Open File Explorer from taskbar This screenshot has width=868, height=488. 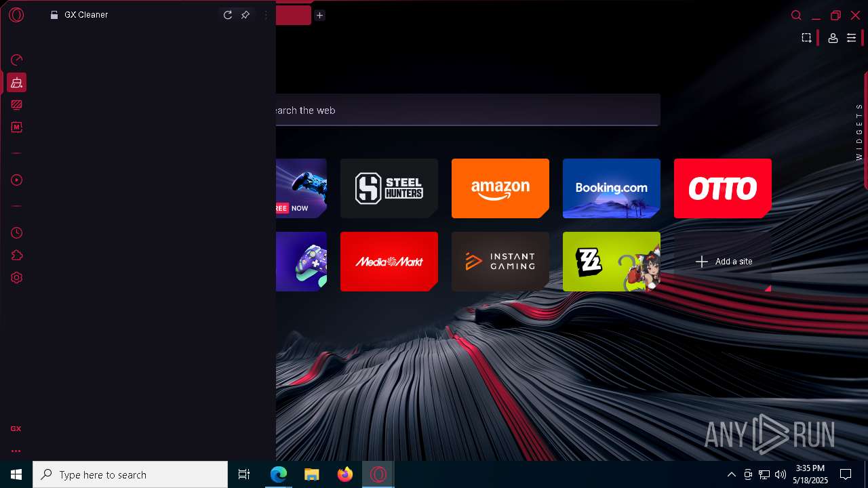click(312, 474)
